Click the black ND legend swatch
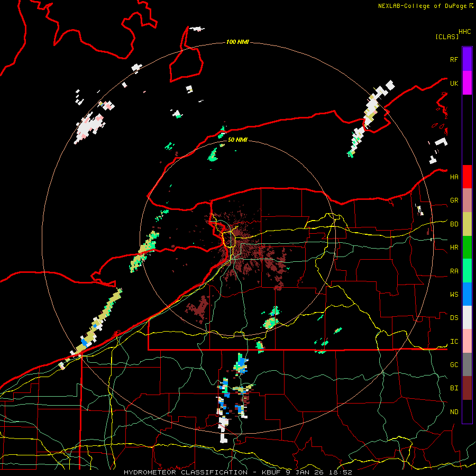This screenshot has height=476, width=476. pyautogui.click(x=467, y=411)
